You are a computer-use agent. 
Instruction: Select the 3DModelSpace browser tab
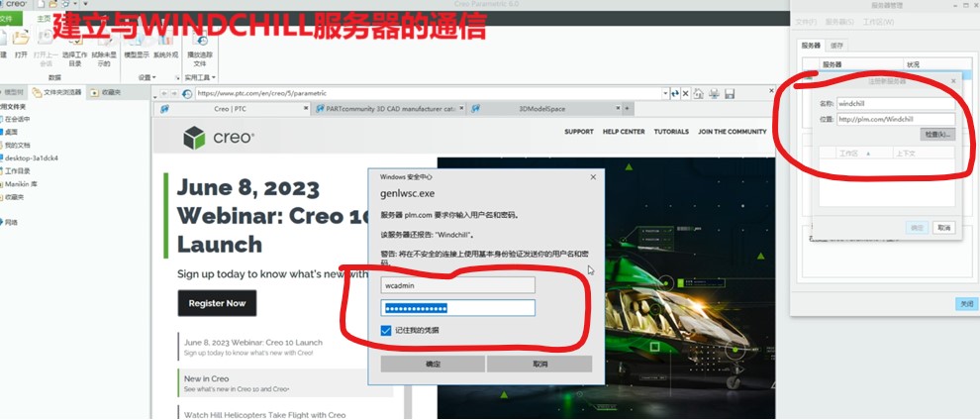tap(541, 108)
